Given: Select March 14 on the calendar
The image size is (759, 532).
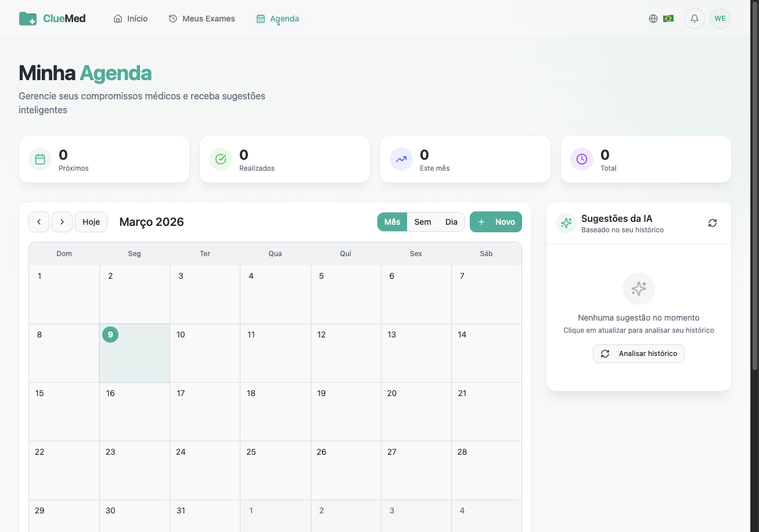Looking at the screenshot, I should pyautogui.click(x=486, y=353).
